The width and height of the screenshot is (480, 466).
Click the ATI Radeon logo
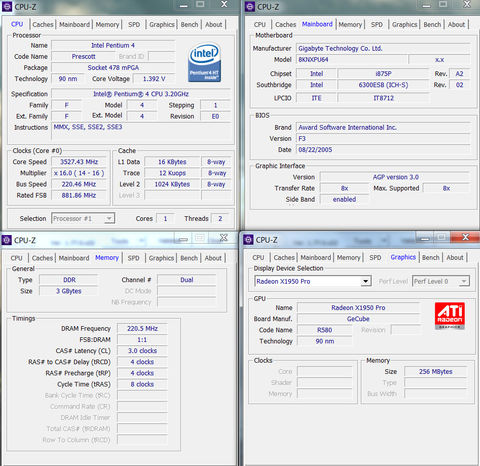tap(450, 315)
